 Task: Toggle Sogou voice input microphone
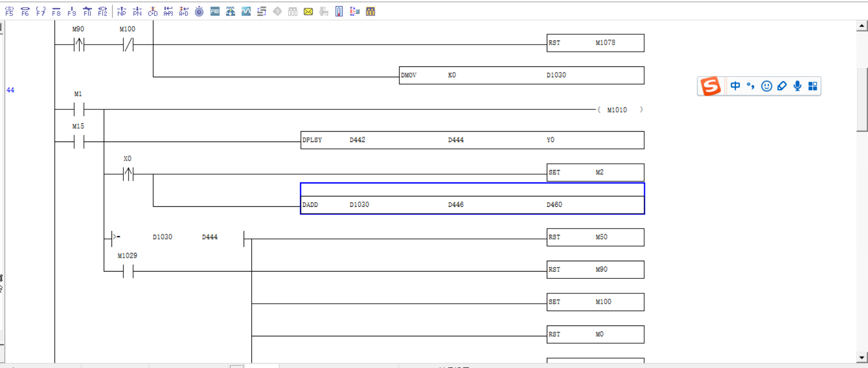coord(798,86)
